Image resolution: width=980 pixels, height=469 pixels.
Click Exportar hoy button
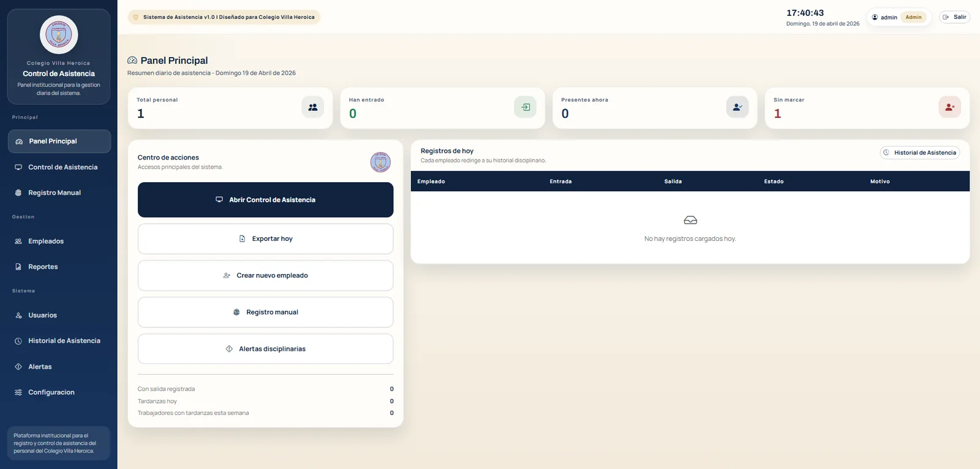(265, 238)
